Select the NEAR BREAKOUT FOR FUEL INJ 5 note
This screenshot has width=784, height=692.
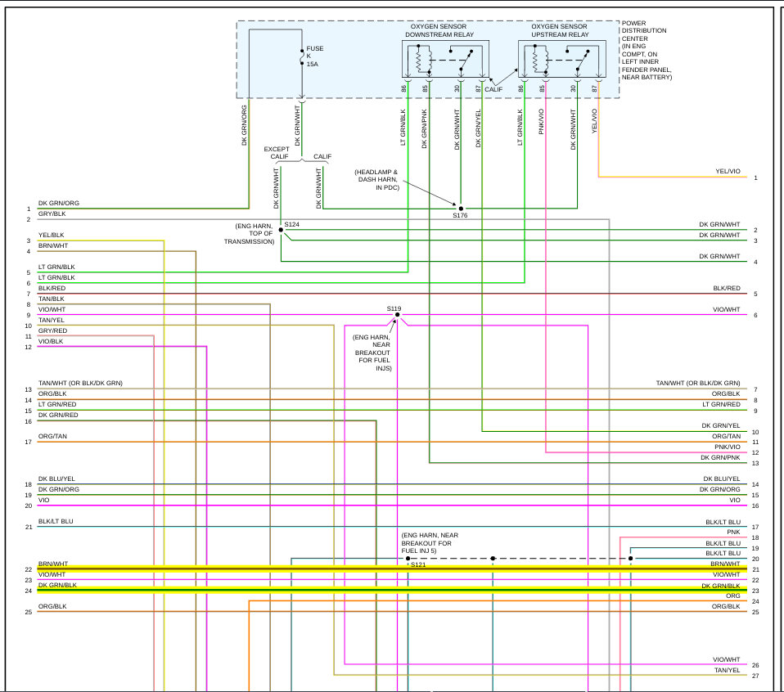tap(430, 543)
